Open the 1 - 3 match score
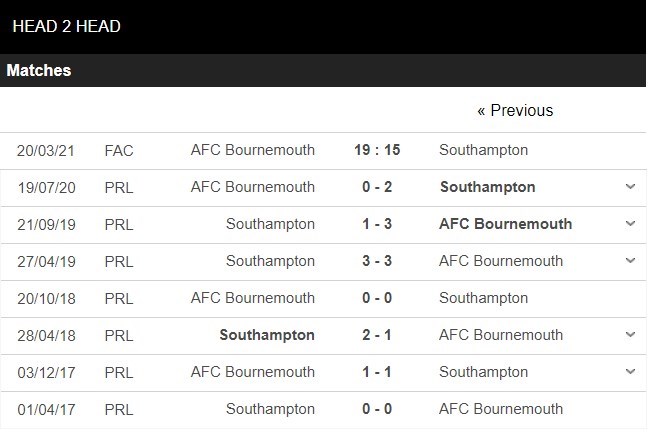 point(377,224)
